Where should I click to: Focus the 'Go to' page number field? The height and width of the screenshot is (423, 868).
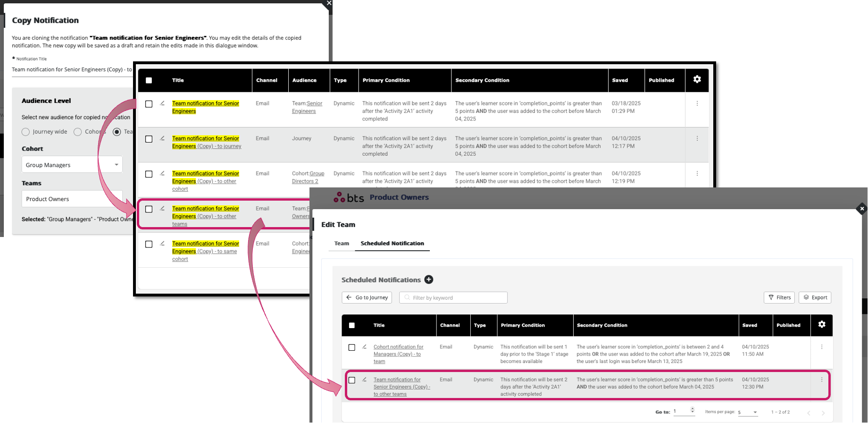coord(681,411)
